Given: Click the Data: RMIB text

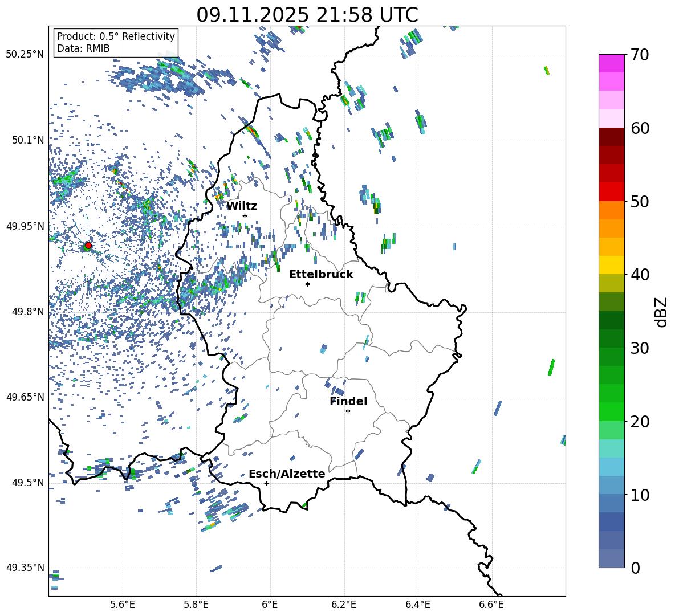Looking at the screenshot, I should (x=83, y=48).
